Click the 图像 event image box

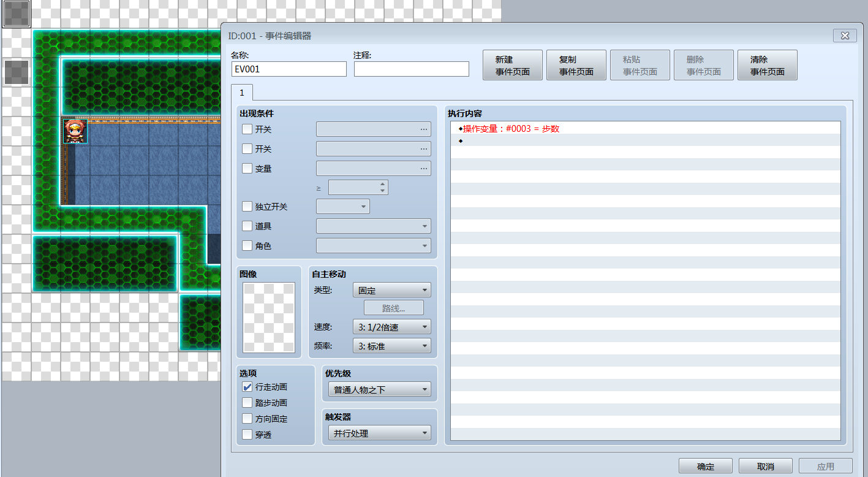tap(269, 318)
